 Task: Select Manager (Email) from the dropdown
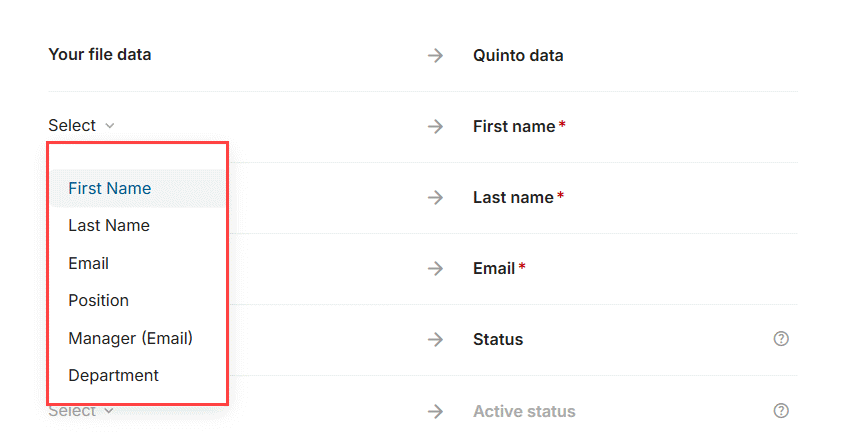click(130, 338)
